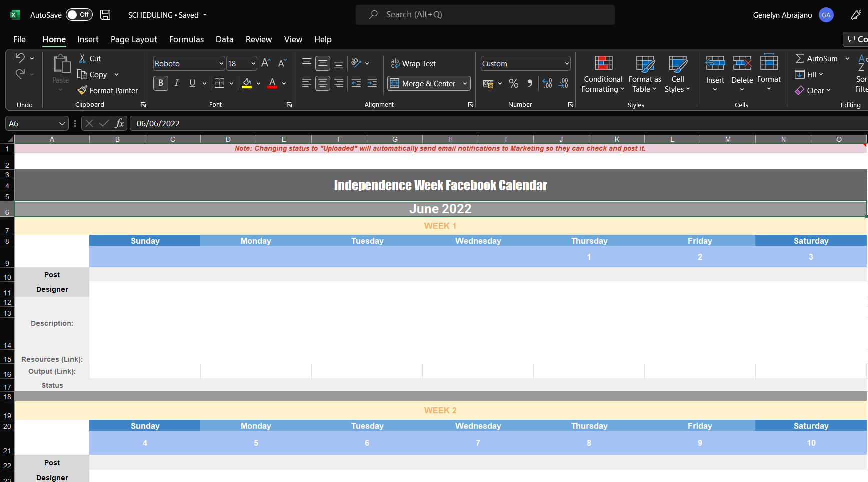Apply the yellow Fill Color swatch
Image resolution: width=868 pixels, height=482 pixels.
click(x=247, y=83)
